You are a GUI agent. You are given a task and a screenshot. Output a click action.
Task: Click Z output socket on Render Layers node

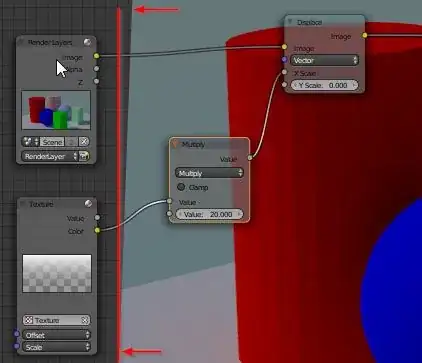click(96, 81)
